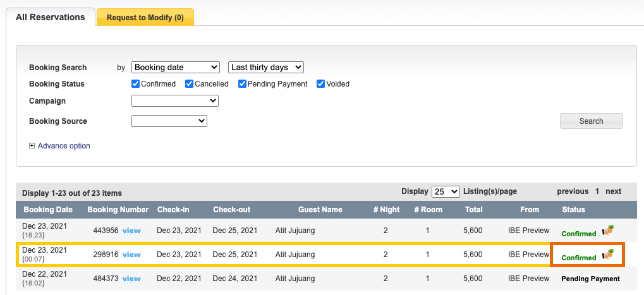The height and width of the screenshot is (295, 644).
Task: Change the listings per page dropdown
Action: point(445,191)
